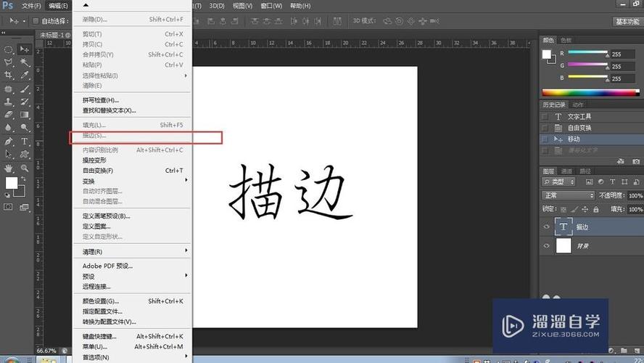Screen dimensions: 644x363
Task: Select the Path Selection tool
Action: [x=8, y=154]
